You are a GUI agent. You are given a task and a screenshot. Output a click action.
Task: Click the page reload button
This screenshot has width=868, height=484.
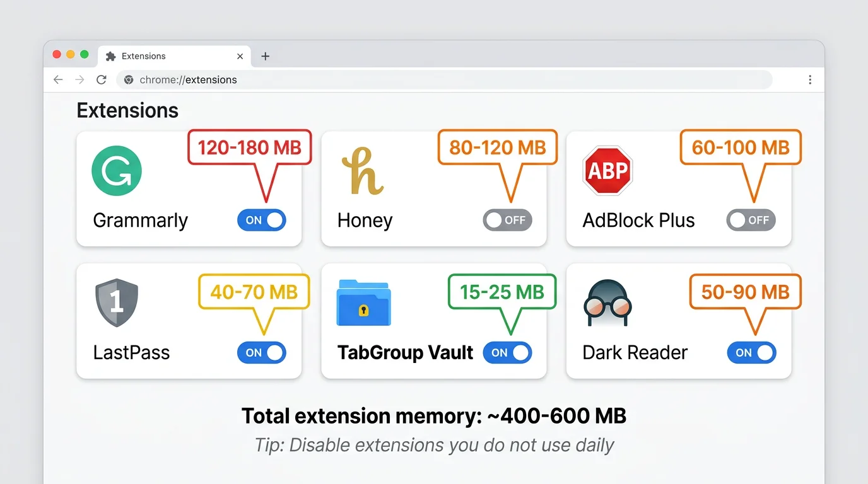(101, 79)
